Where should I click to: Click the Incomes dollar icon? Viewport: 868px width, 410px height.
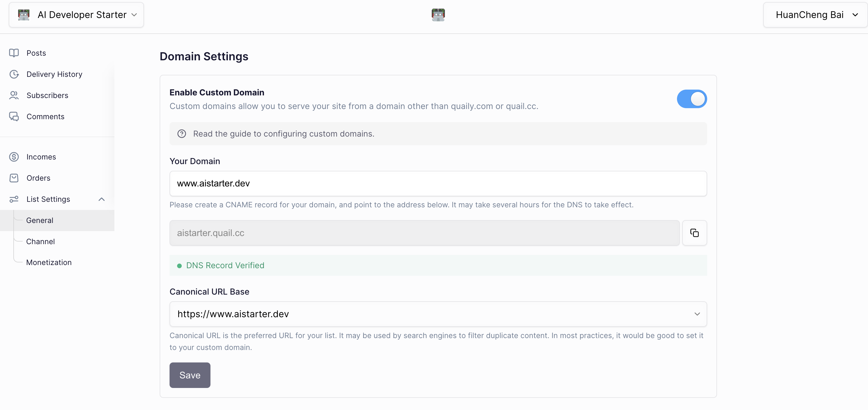14,157
